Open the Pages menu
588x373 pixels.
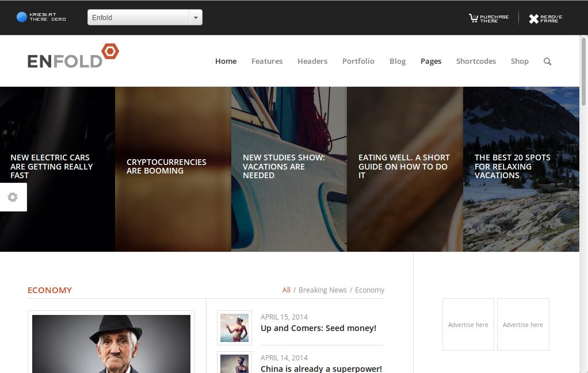tap(431, 61)
